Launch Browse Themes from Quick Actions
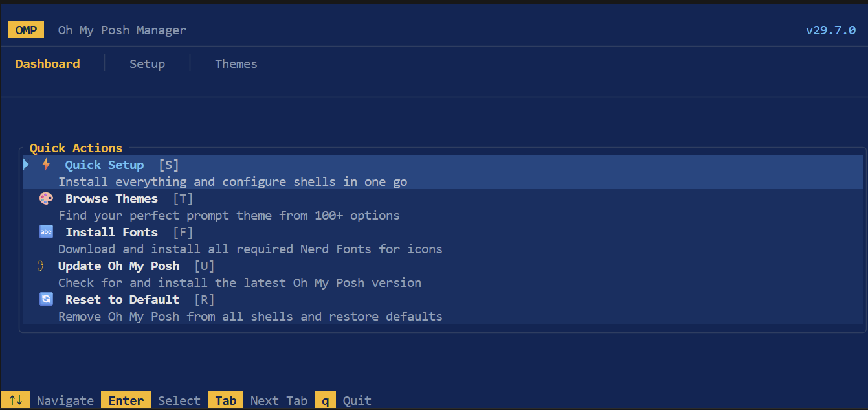The height and width of the screenshot is (410, 868). [x=111, y=198]
